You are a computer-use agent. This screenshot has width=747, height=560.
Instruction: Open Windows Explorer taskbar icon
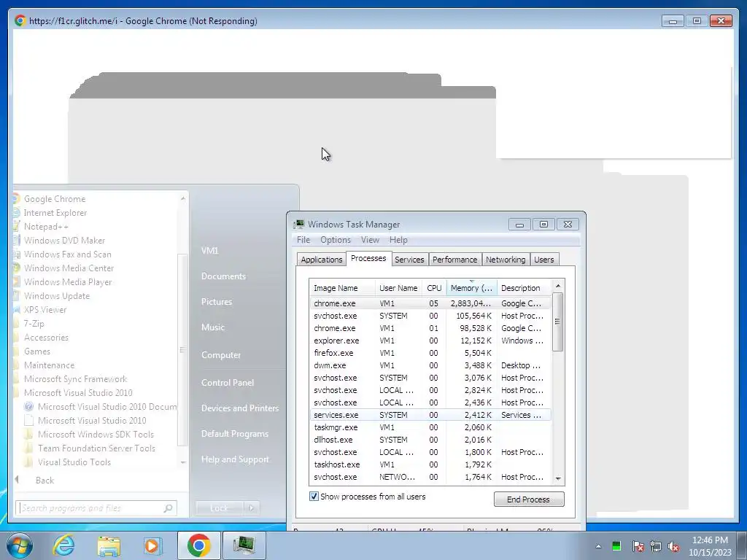pos(109,545)
